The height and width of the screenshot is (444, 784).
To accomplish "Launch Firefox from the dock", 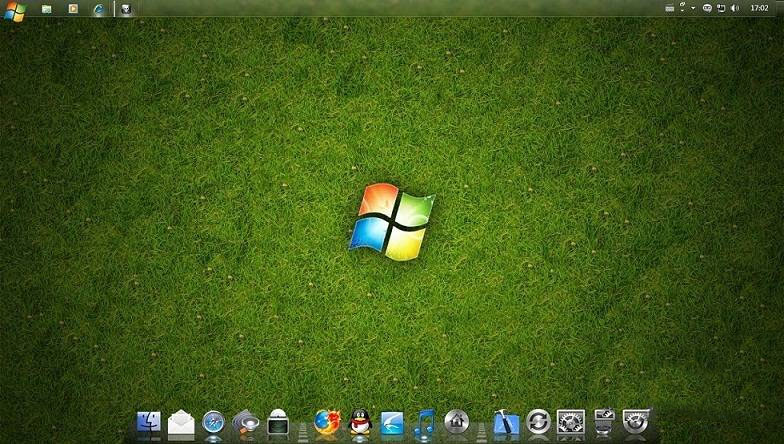I will click(x=328, y=422).
